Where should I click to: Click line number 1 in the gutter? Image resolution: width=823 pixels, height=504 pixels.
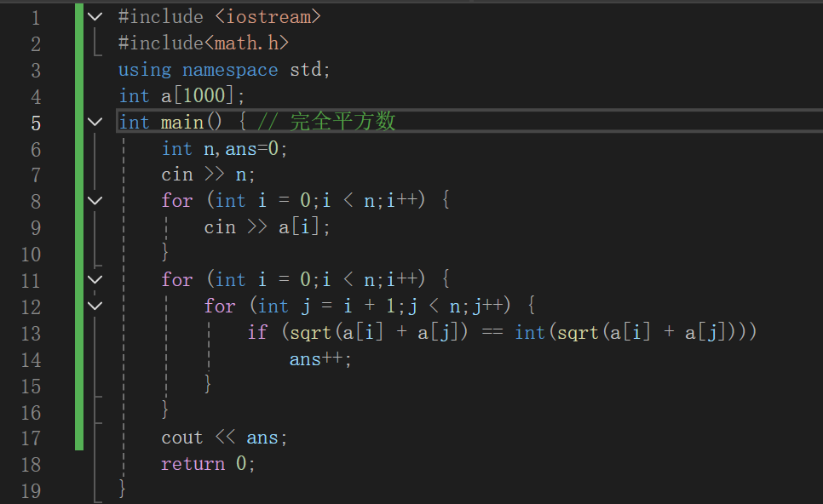coord(36,18)
